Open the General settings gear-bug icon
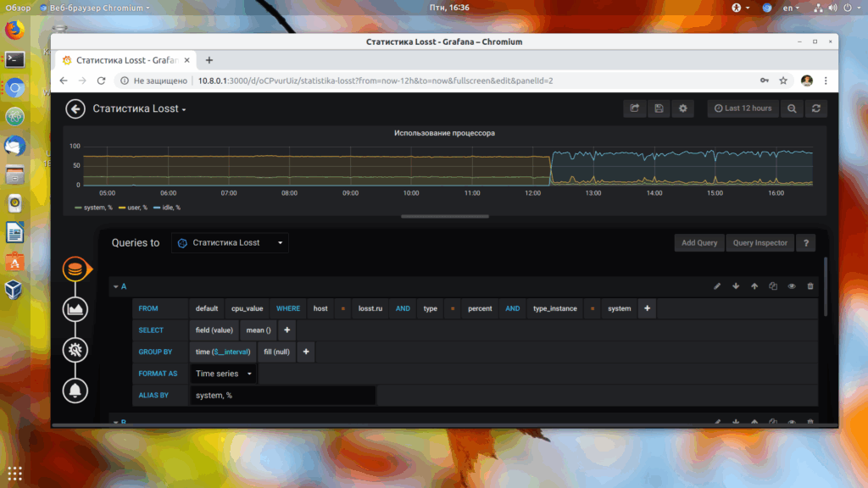The height and width of the screenshot is (488, 868). tap(75, 350)
